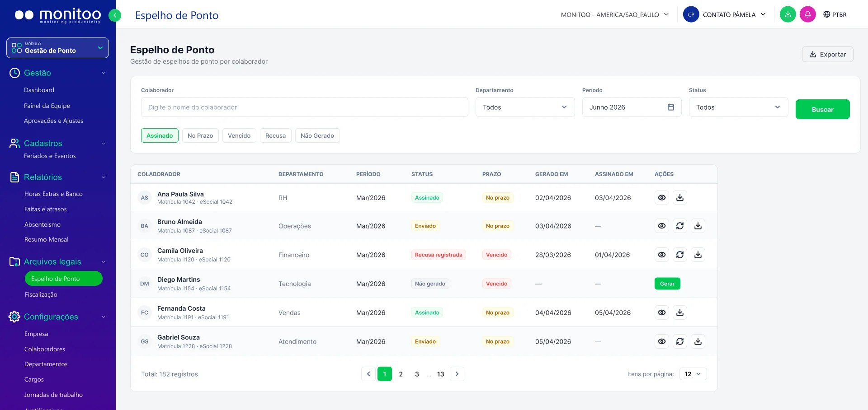Open Dashboard in the sidebar
This screenshot has height=410, width=868.
[39, 90]
